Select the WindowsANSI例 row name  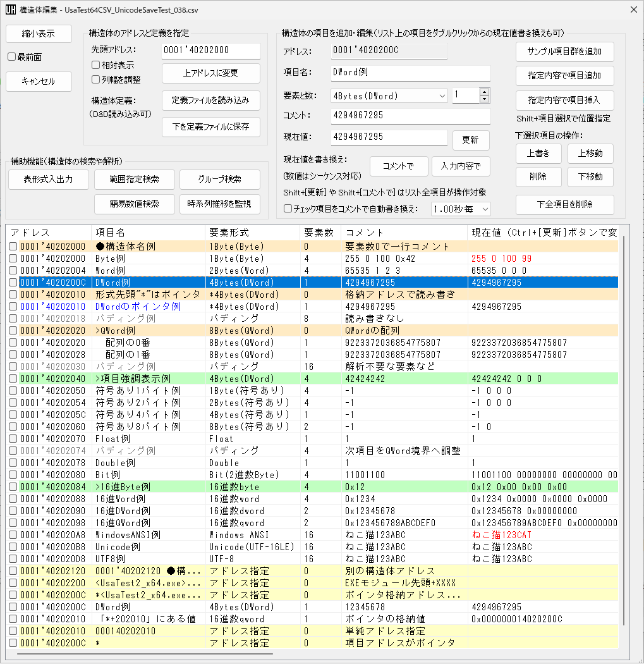pos(128,535)
